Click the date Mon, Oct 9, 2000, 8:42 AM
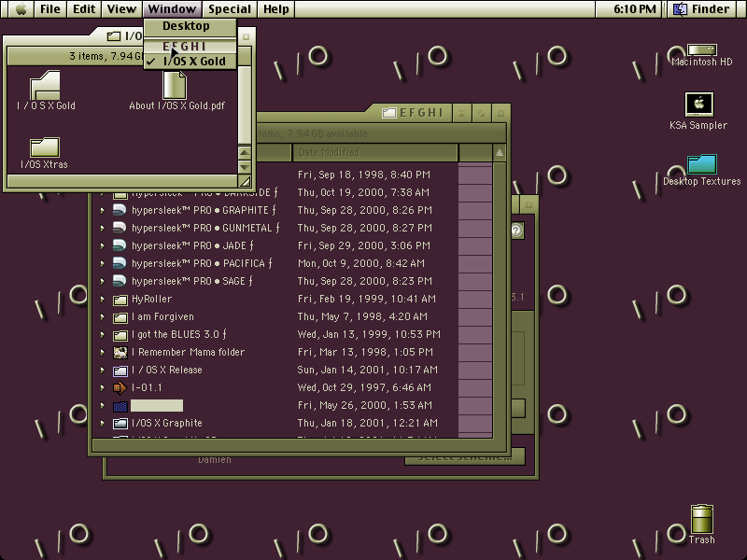This screenshot has width=747, height=560. coord(361,263)
